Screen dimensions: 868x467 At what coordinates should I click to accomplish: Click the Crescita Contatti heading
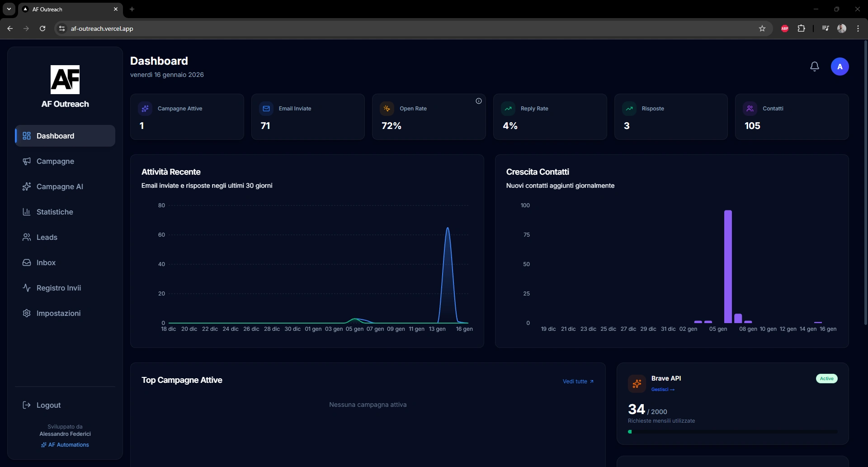coord(538,172)
